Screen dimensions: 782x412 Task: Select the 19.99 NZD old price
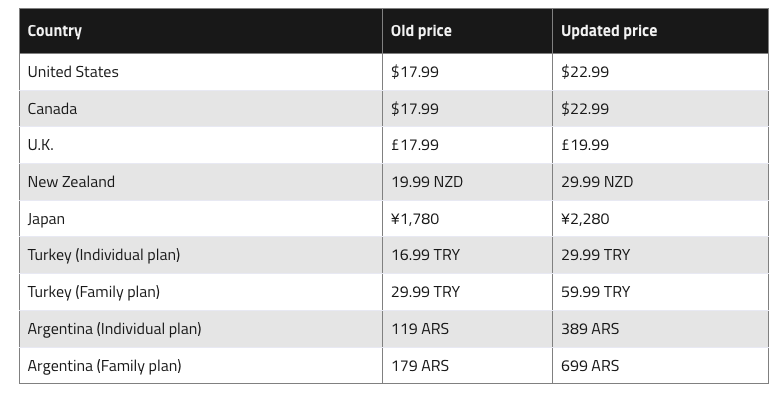tap(467, 182)
